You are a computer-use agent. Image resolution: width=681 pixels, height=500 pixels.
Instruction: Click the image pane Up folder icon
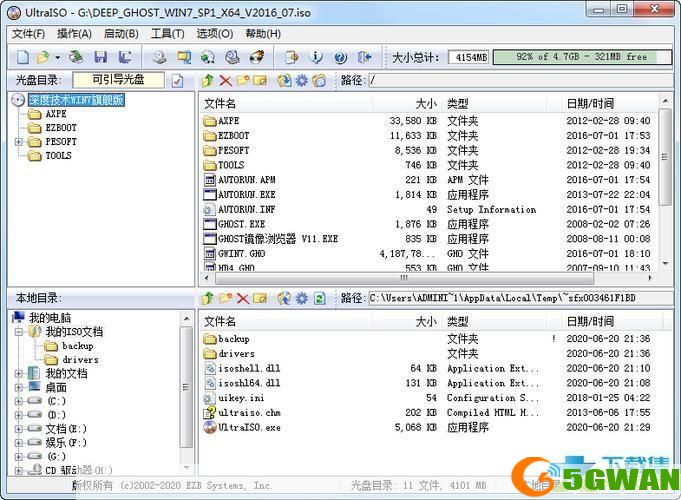click(208, 80)
